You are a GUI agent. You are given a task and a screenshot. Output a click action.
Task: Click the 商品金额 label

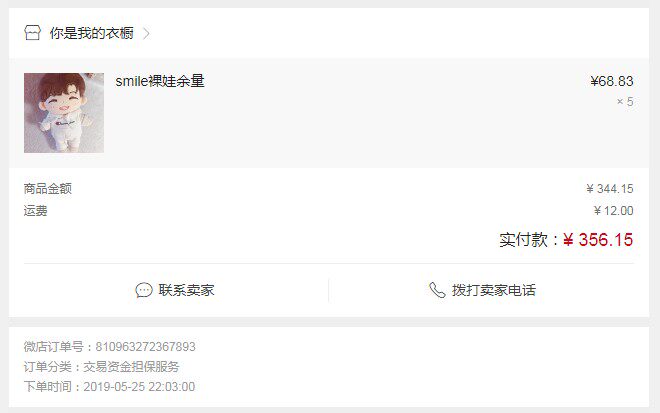click(x=48, y=189)
